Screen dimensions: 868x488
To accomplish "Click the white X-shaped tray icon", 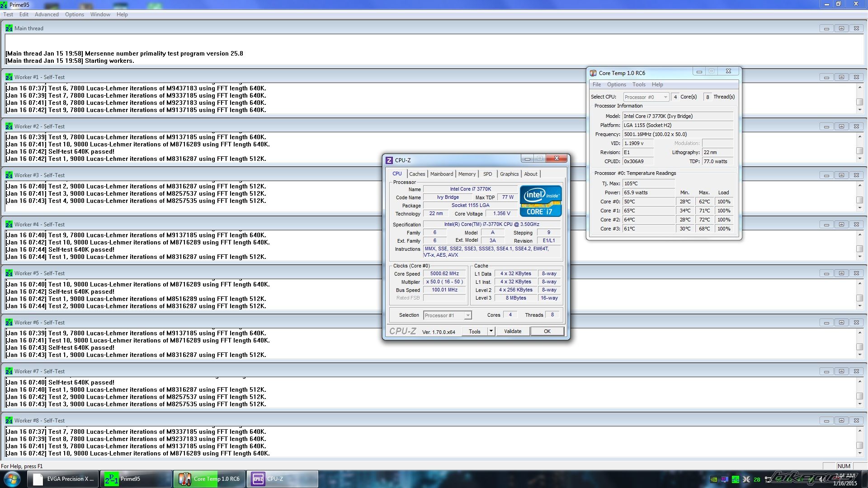I will tap(746, 480).
